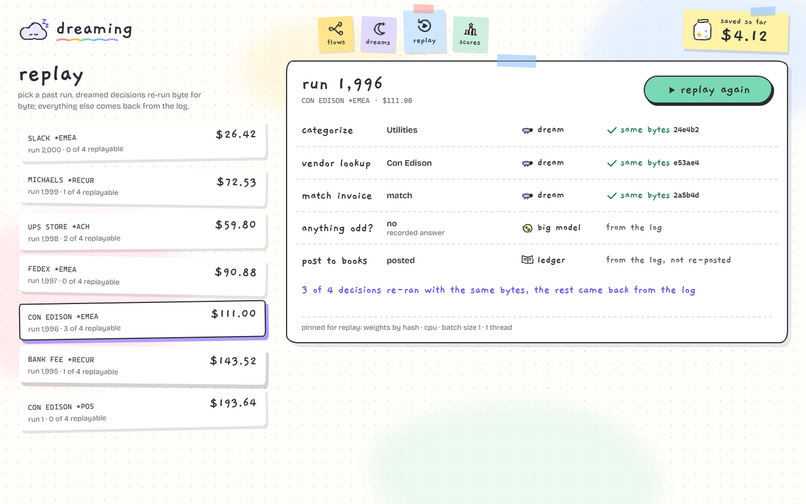Viewport: 806px width, 504px height.
Task: Select the UPS STORE *ACH run card
Action: 142,232
